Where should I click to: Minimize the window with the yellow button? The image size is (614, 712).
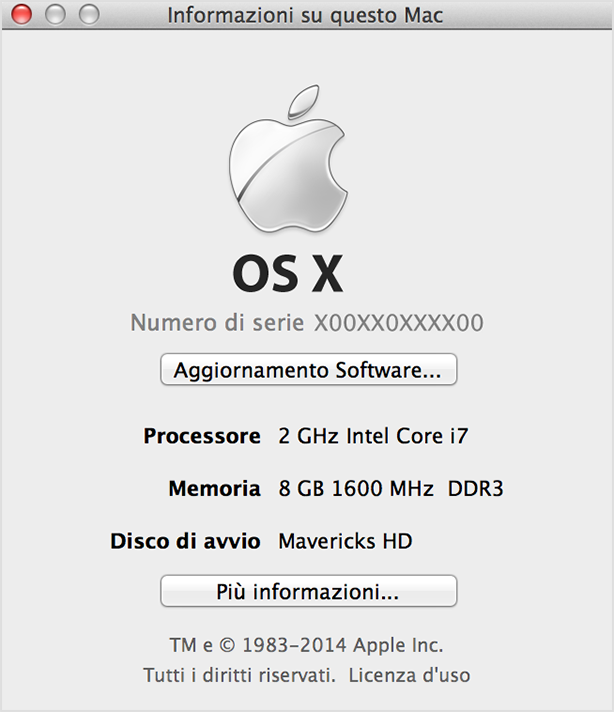coord(56,15)
